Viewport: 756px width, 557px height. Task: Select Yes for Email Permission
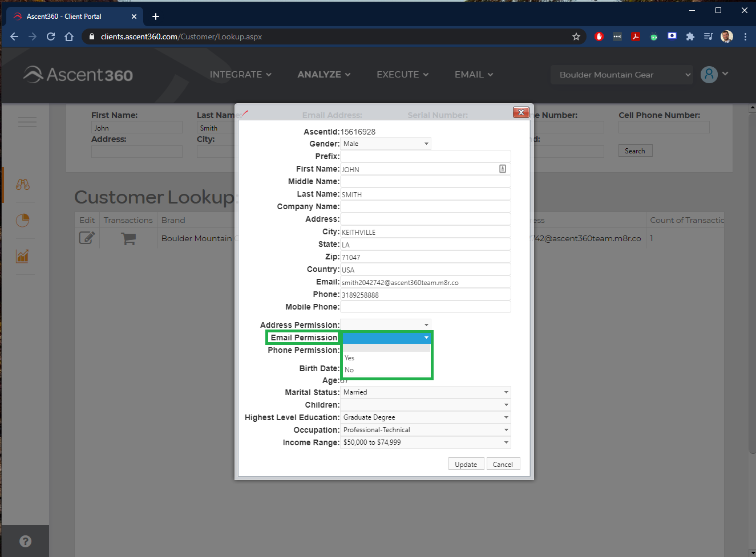(x=386, y=358)
